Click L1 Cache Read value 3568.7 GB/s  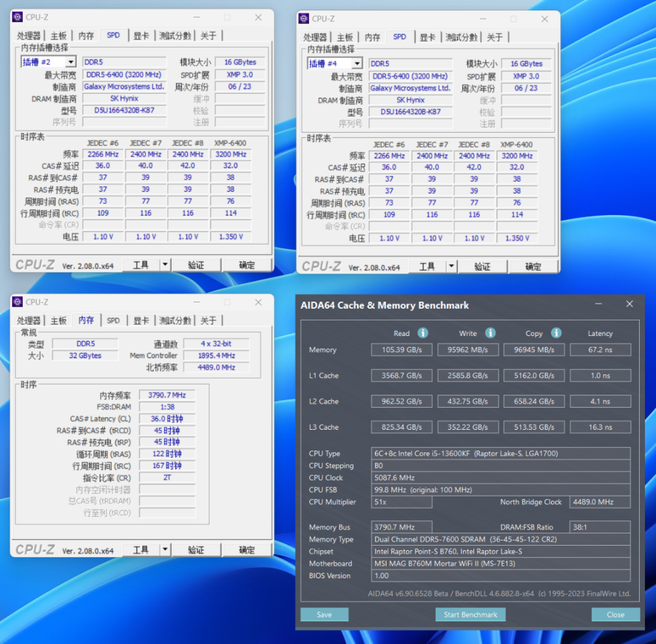[402, 375]
